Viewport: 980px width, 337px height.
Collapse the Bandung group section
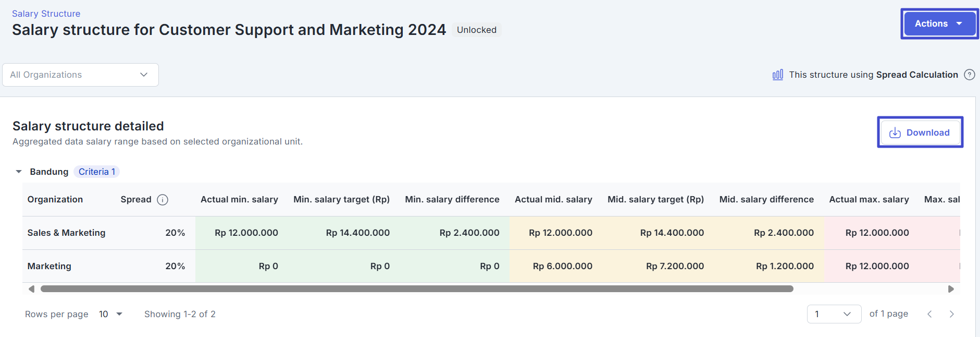point(19,172)
